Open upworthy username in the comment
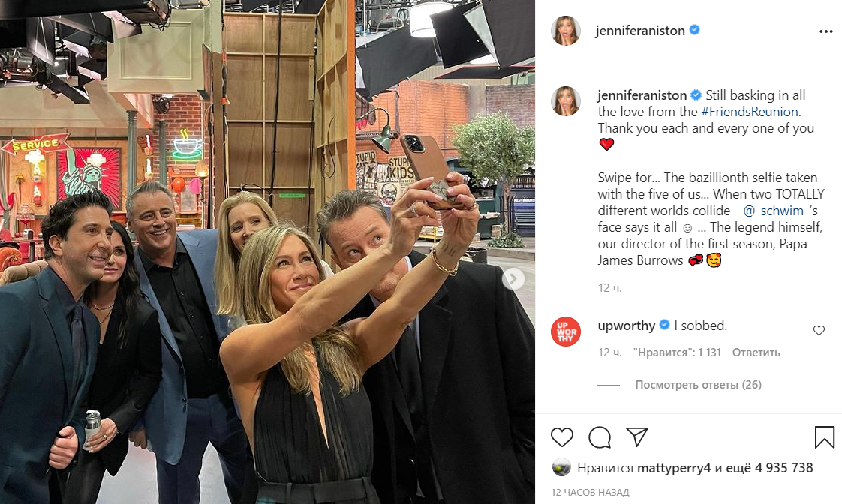Image resolution: width=842 pixels, height=504 pixels. [626, 325]
